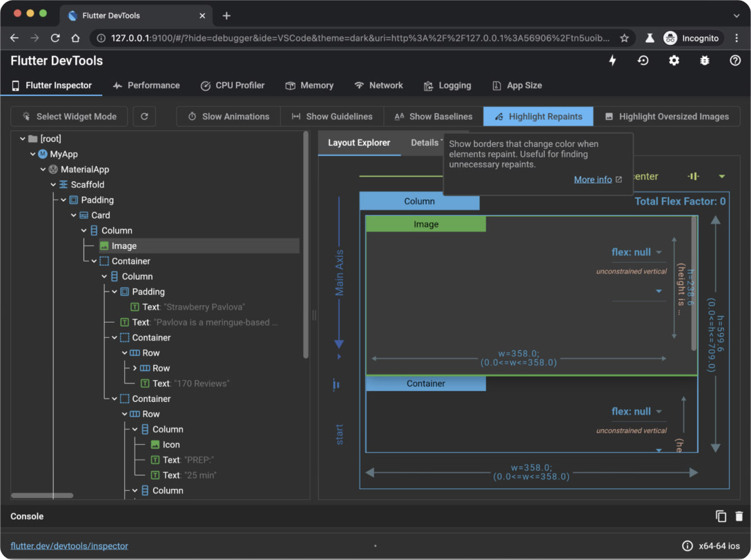This screenshot has height=560, width=751.
Task: Click the hot restart icon
Action: pyautogui.click(x=643, y=61)
